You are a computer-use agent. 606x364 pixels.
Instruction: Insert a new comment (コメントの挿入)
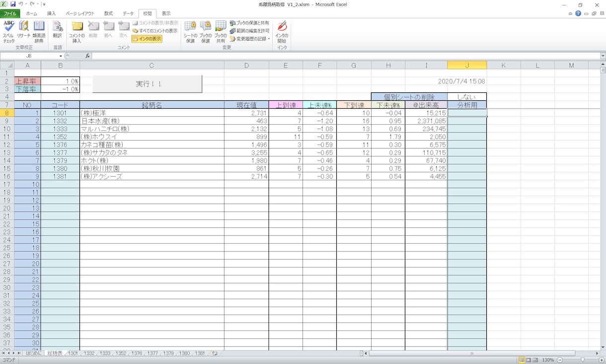77,32
